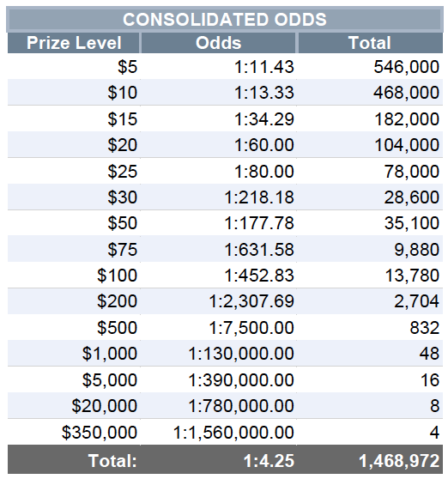This screenshot has height=479, width=448.
Task: Click the CONSOLIDATED ODDS title header
Action: tap(225, 19)
